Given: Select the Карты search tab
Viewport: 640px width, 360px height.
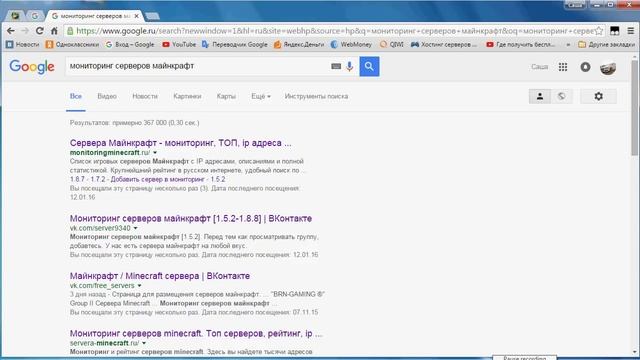Looking at the screenshot, I should [x=226, y=96].
